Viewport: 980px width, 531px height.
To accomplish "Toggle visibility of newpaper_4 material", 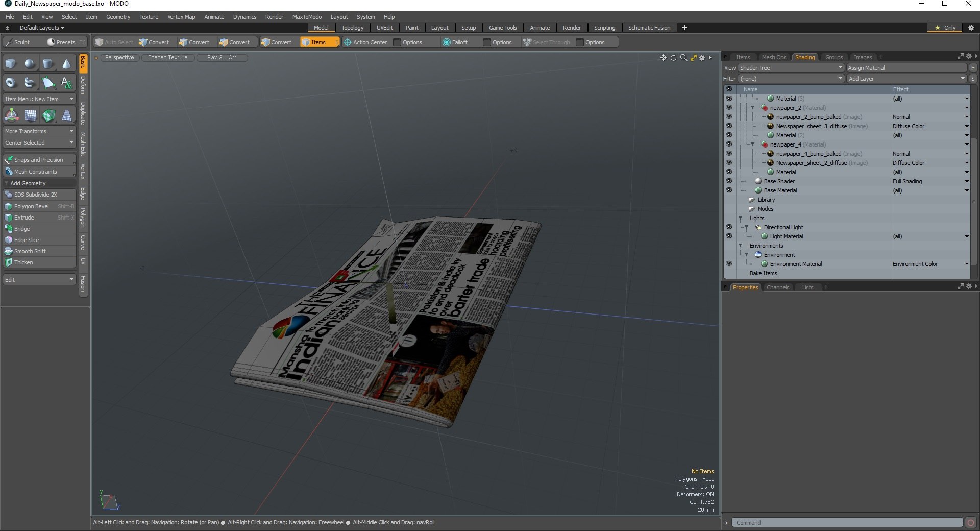I will tap(729, 144).
